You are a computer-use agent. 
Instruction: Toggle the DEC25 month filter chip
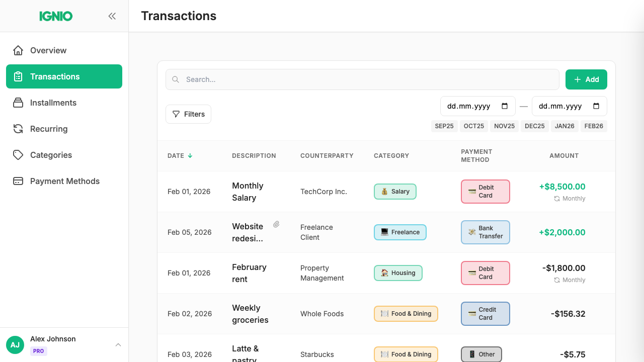coord(534,126)
